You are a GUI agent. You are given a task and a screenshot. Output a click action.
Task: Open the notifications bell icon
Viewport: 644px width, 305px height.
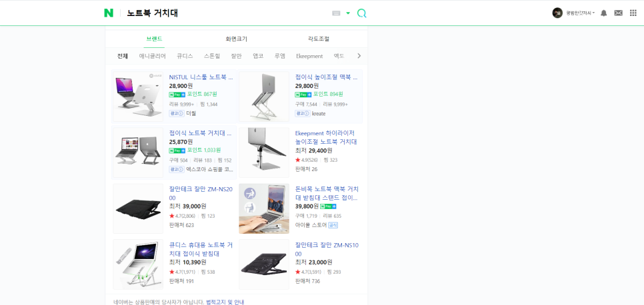tap(603, 13)
